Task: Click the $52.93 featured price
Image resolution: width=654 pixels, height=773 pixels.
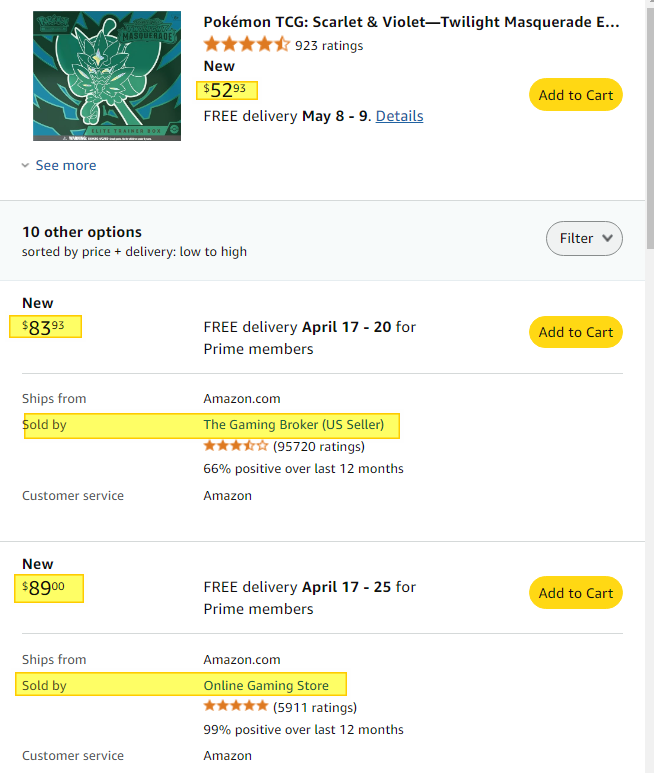Action: point(225,90)
